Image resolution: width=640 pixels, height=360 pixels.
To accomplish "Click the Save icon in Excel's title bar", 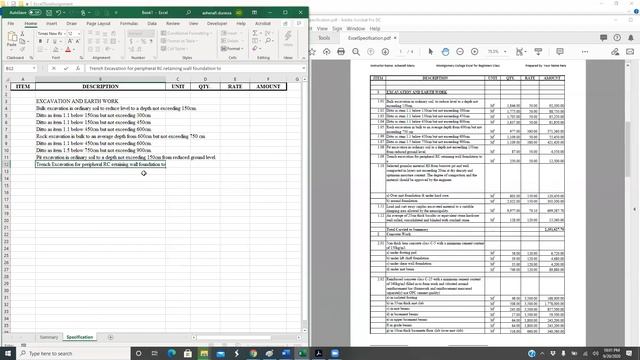I will [x=49, y=13].
